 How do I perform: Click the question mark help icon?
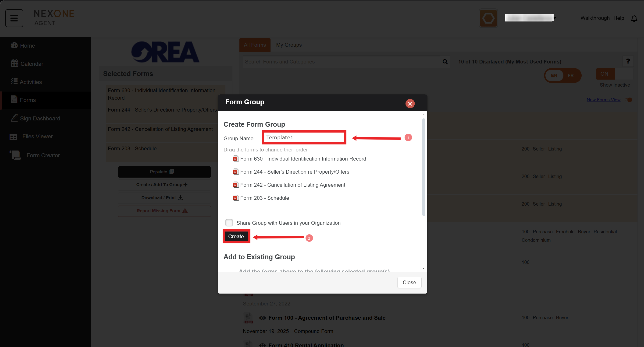[628, 61]
